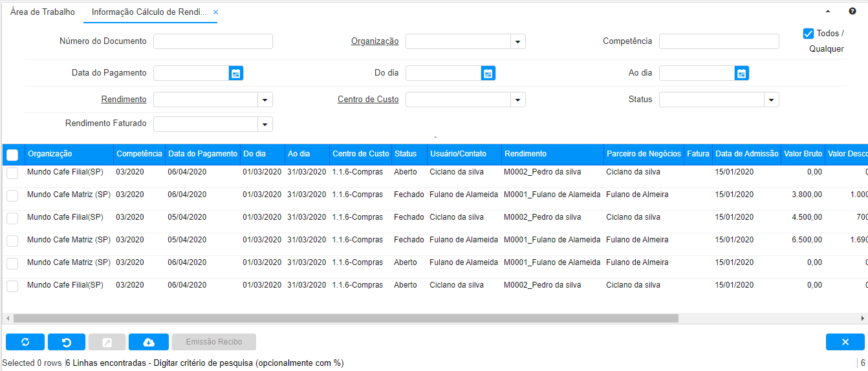
Task: Open the help question mark icon
Action: coord(852,12)
